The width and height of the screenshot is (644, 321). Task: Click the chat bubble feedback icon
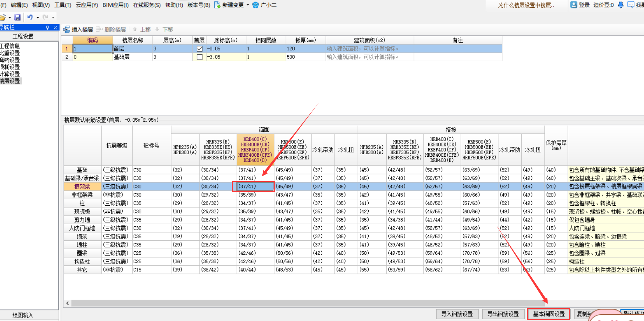coord(631,5)
